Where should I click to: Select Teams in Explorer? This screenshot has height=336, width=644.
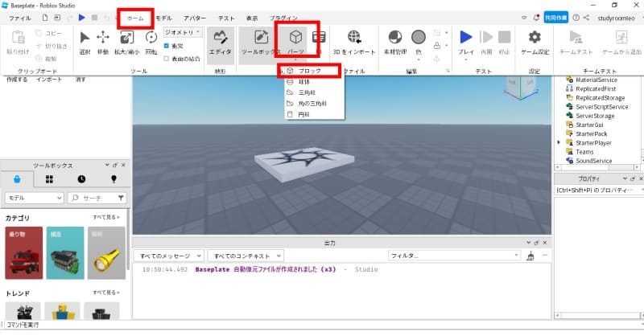(584, 152)
